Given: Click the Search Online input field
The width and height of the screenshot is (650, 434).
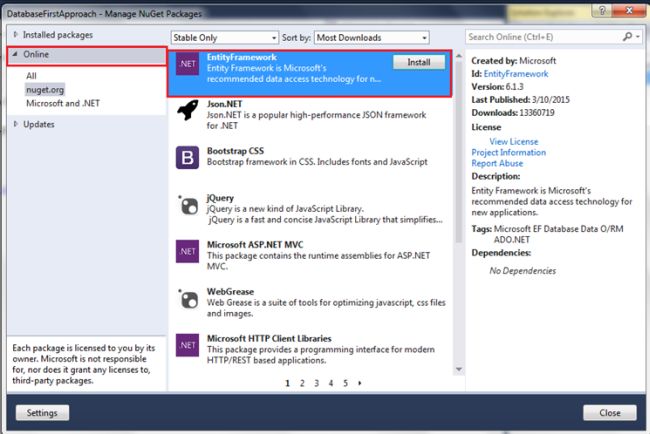Looking at the screenshot, I should tap(543, 37).
